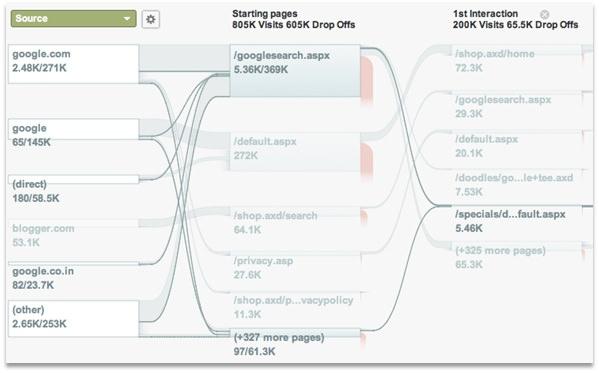Select the google source node
This screenshot has width=599, height=373.
[x=74, y=129]
